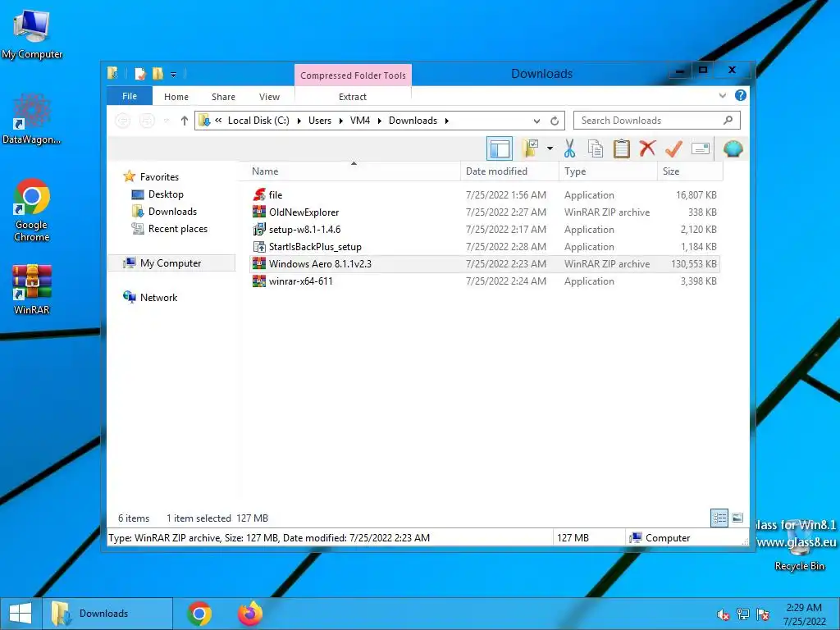Image resolution: width=840 pixels, height=630 pixels.
Task: Switch to the View ribbon tab
Action: click(269, 97)
